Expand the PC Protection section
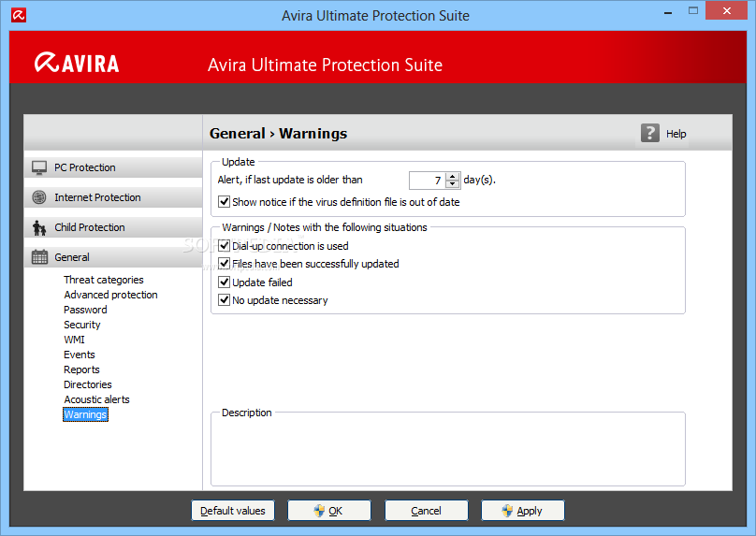756x536 pixels. (113, 167)
